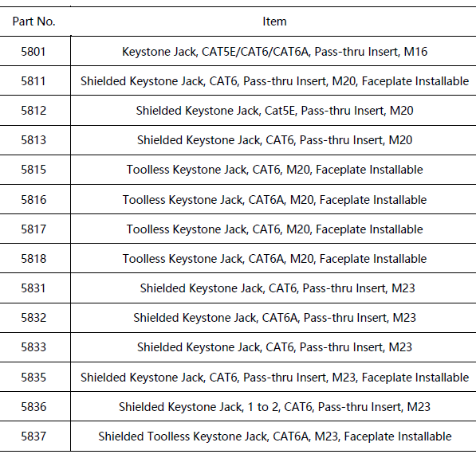The image size is (476, 458).
Task: Click part number 5811
Action: [x=33, y=81]
